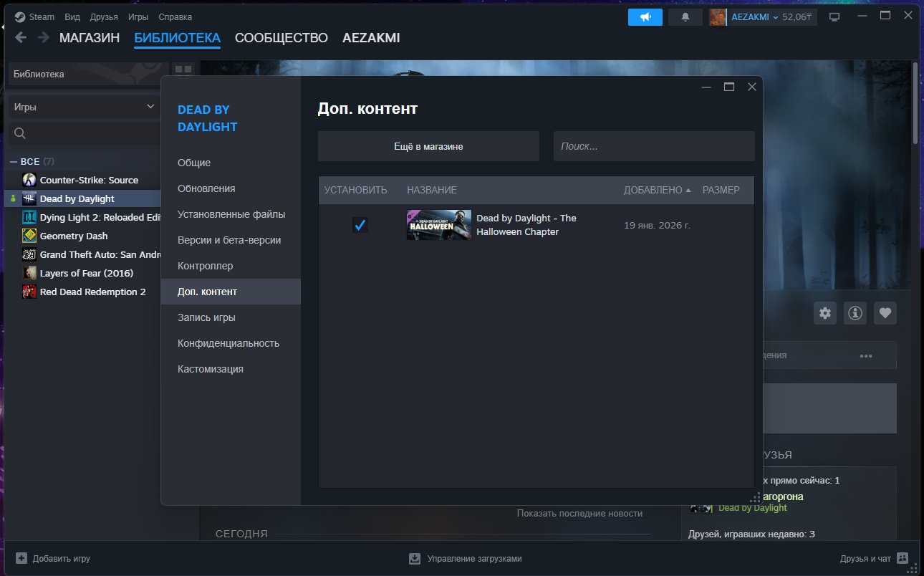Image resolution: width=924 pixels, height=576 pixels.
Task: Go to the МАГАЗИН tab
Action: [90, 38]
